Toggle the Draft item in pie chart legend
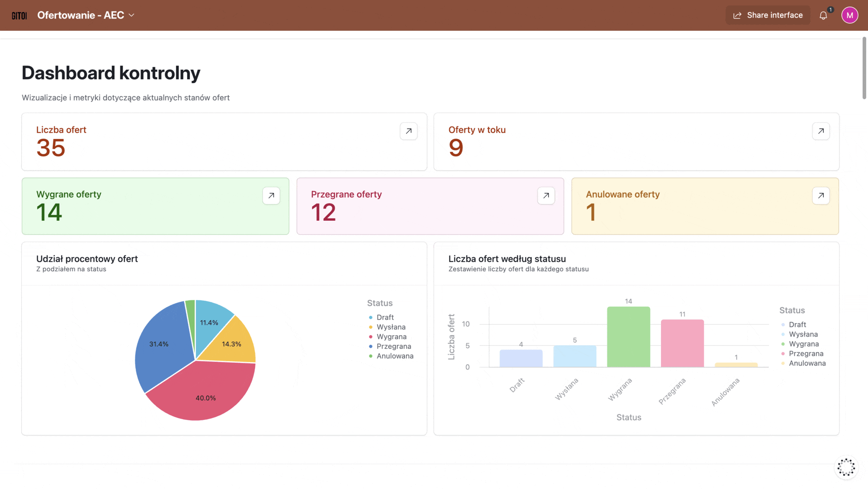The image size is (868, 489). (x=385, y=317)
